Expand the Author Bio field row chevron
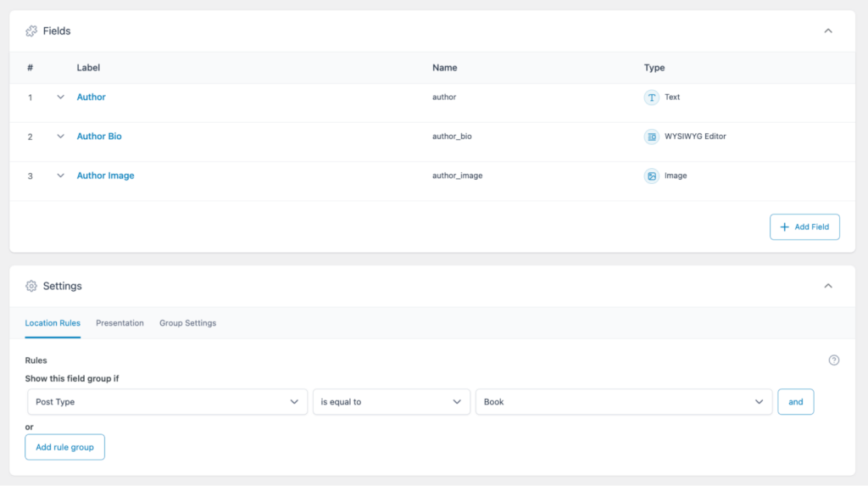Viewport: 868px width, 486px height. click(x=60, y=137)
